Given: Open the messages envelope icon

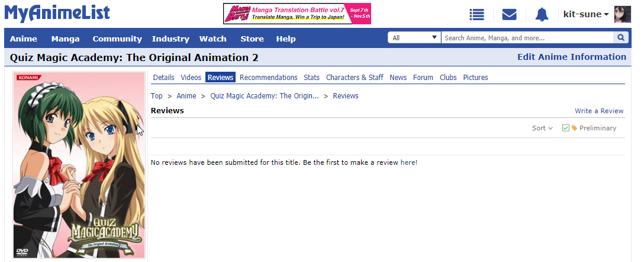Looking at the screenshot, I should 509,15.
